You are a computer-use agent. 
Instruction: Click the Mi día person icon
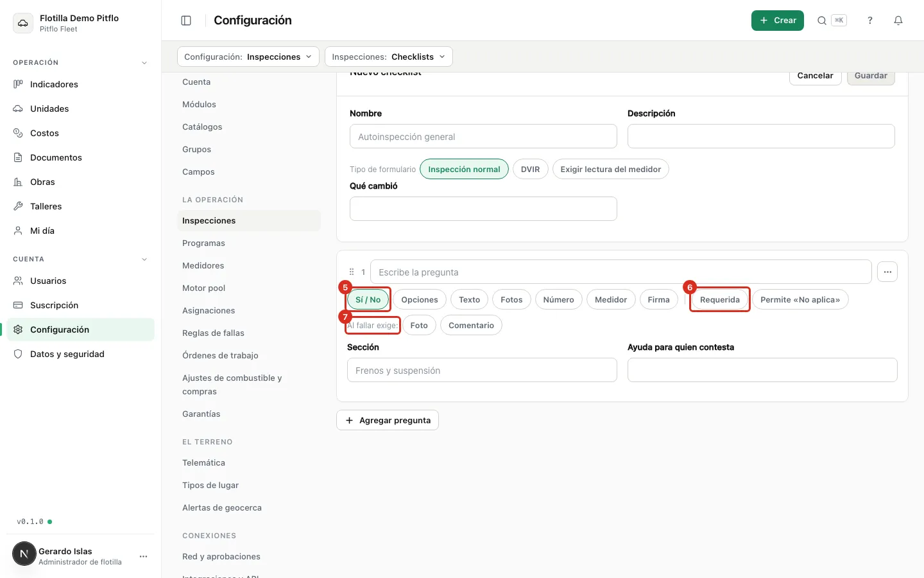point(18,231)
